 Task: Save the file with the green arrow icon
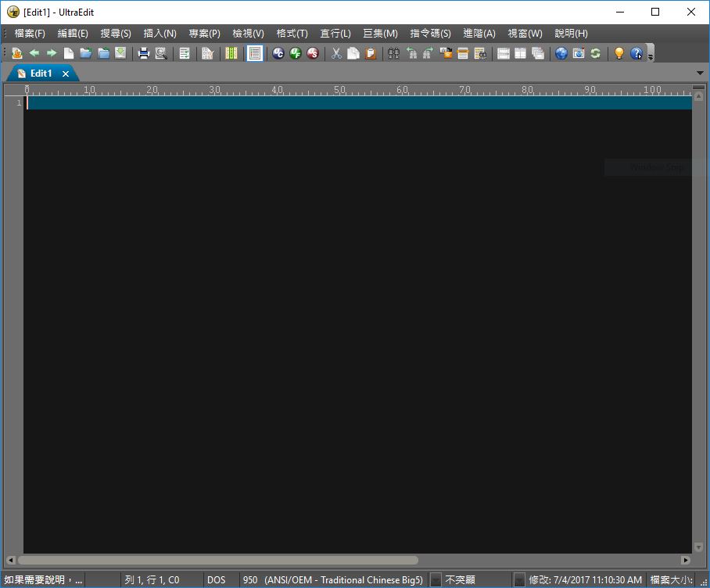point(120,53)
